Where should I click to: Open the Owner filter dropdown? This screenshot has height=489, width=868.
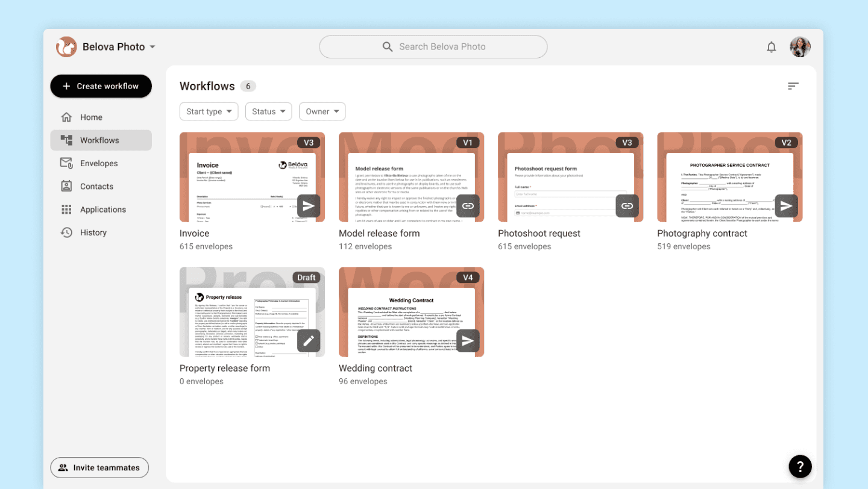322,111
